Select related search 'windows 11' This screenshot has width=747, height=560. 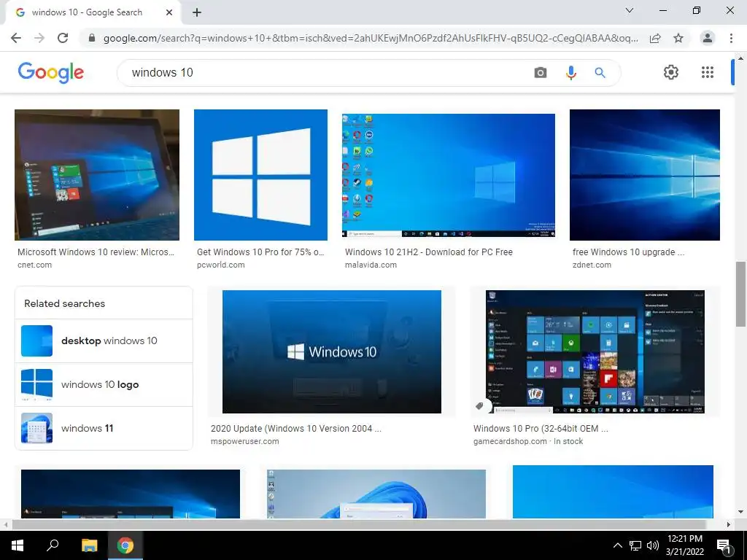(104, 428)
